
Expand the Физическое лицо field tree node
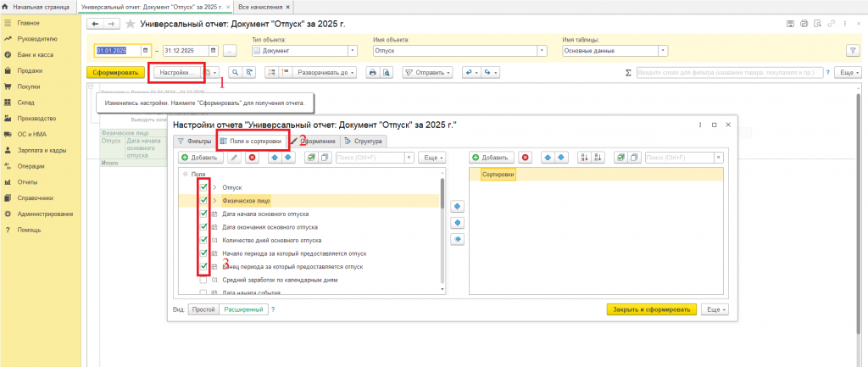click(214, 200)
